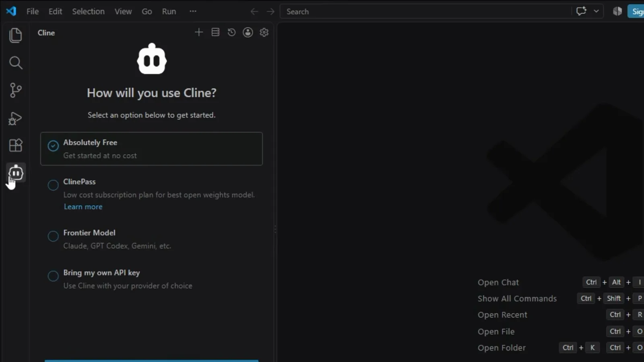Click the Open Folder label
The width and height of the screenshot is (644, 362).
pos(502,348)
